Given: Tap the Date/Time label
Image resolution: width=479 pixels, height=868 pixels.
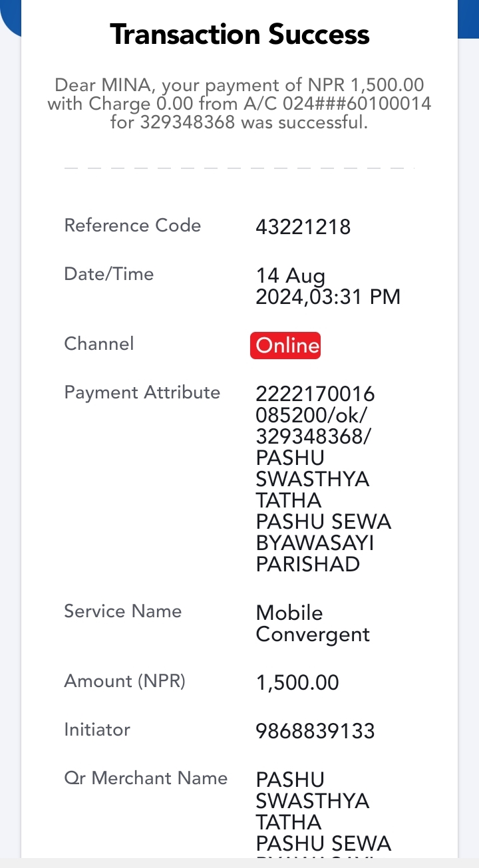Looking at the screenshot, I should [108, 274].
